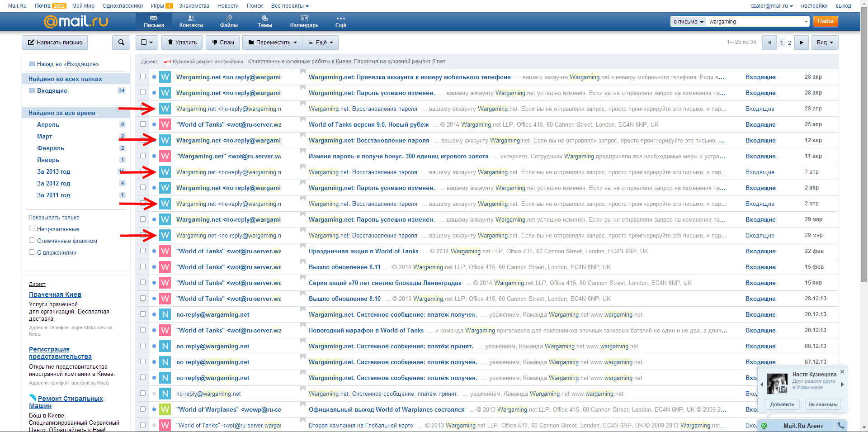Open 'Официальный выход World of Warplanes состоялся' email
Image resolution: width=868 pixels, height=432 pixels.
click(387, 409)
